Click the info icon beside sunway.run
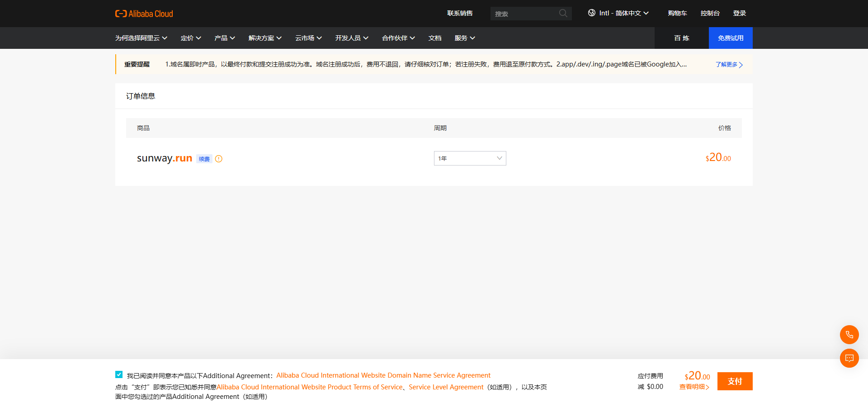Screen dimensions: 868x412 coord(218,159)
